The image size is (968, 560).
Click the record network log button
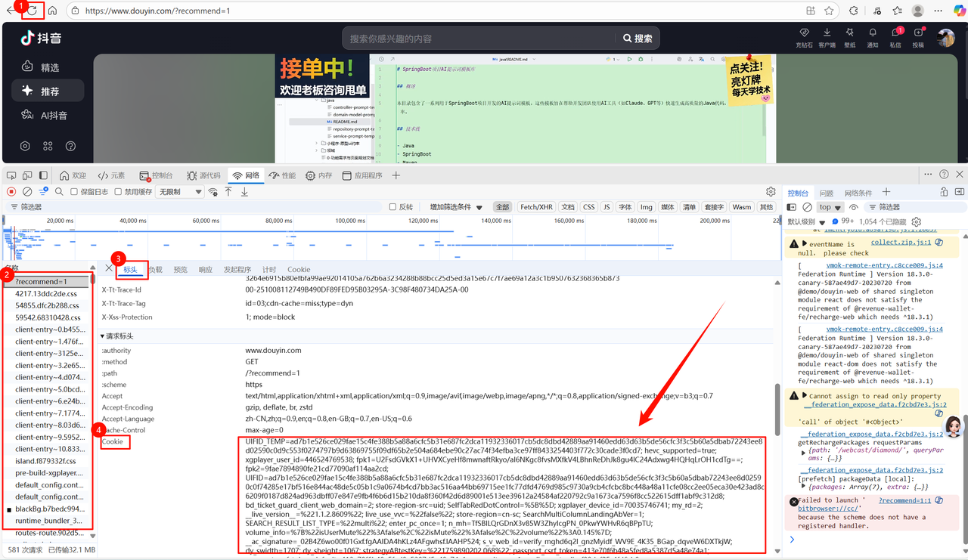(11, 192)
